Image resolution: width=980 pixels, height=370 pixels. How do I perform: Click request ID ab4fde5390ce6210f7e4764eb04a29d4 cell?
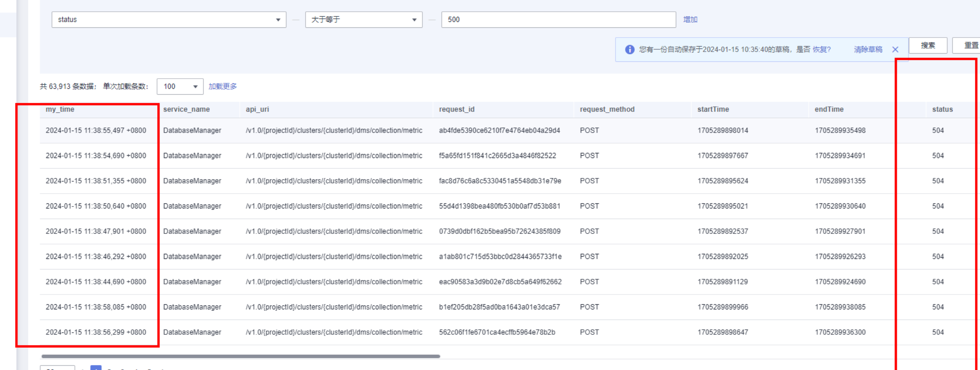(x=499, y=131)
